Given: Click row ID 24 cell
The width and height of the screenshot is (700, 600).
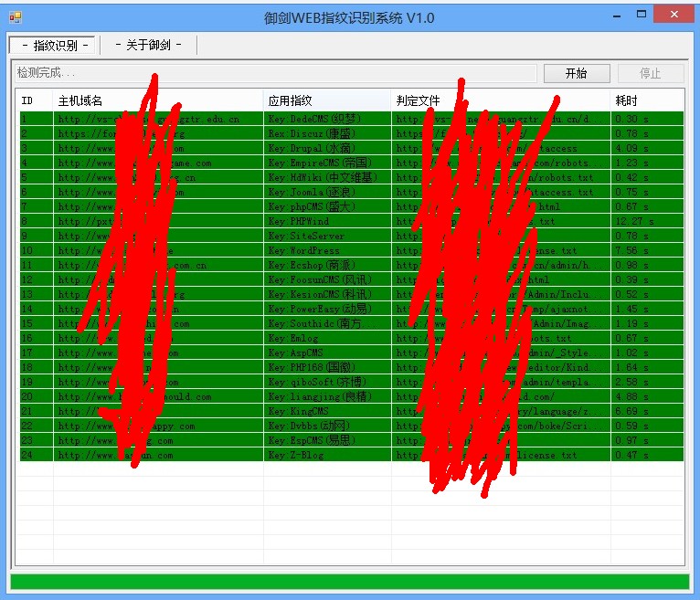Looking at the screenshot, I should point(37,455).
